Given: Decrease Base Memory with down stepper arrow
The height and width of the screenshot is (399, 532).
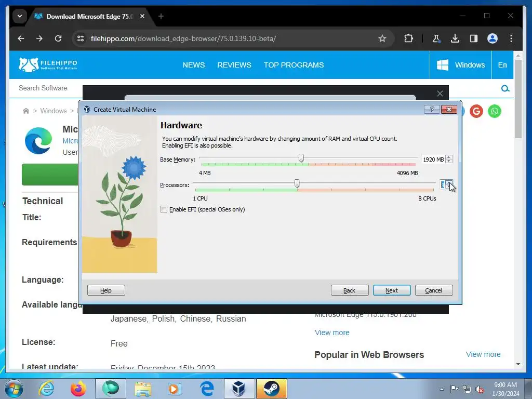Looking at the screenshot, I should pyautogui.click(x=449, y=162).
